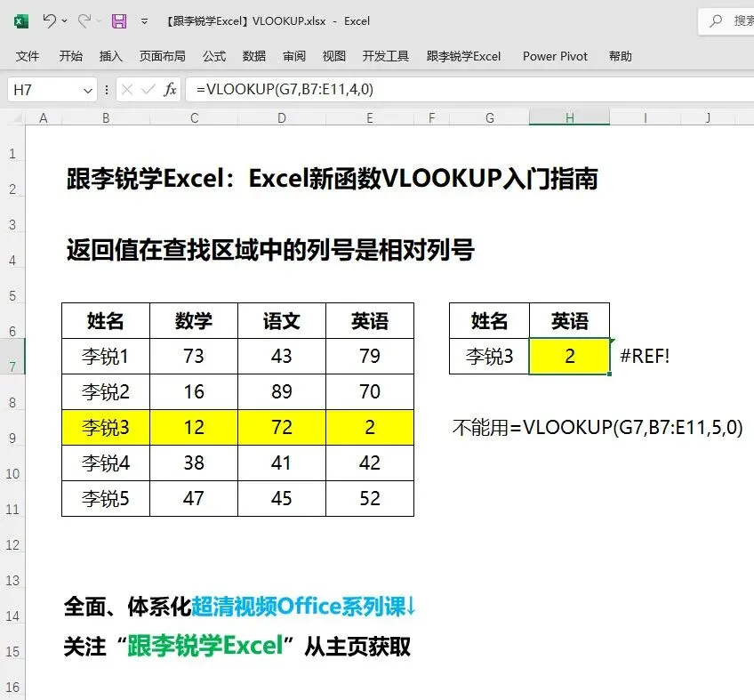This screenshot has width=754, height=700.
Task: Click text 不能用=VLOOKUP(G7,B7:E11,5,0)
Action: coord(598,428)
